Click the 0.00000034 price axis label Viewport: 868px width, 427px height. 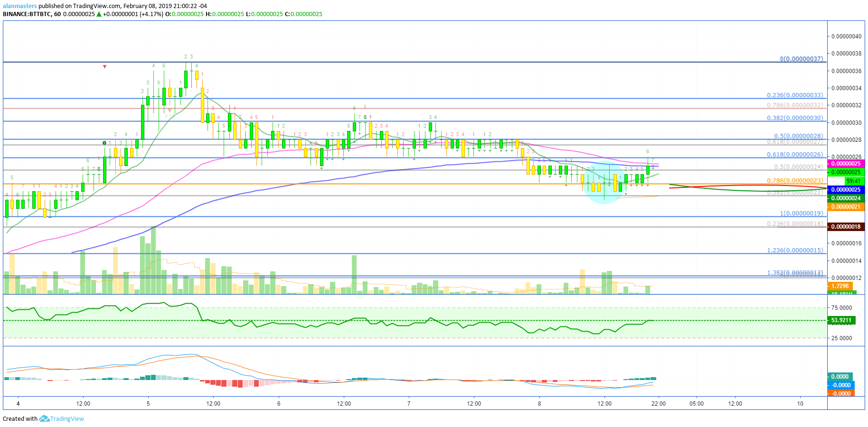coord(846,88)
